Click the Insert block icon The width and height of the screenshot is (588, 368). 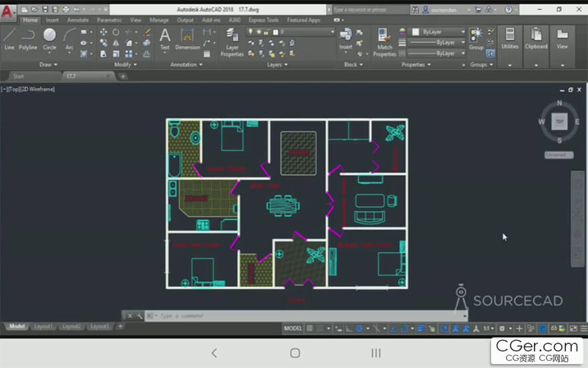click(x=345, y=39)
